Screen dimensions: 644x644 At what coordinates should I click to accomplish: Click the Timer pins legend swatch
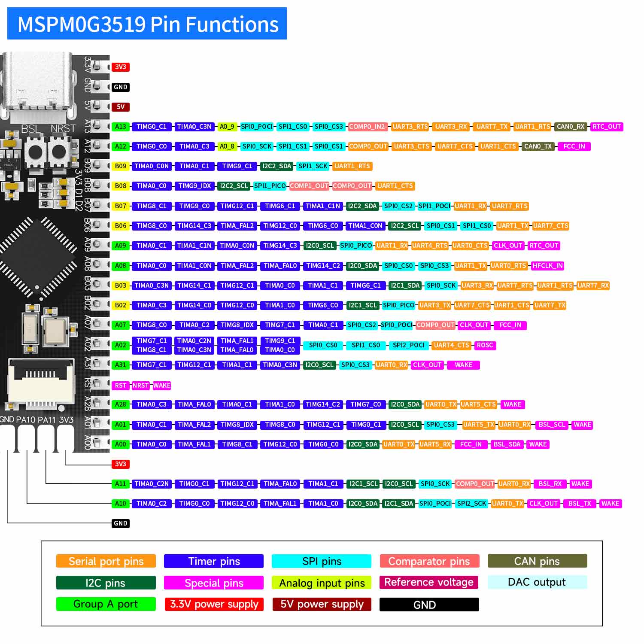click(x=214, y=561)
